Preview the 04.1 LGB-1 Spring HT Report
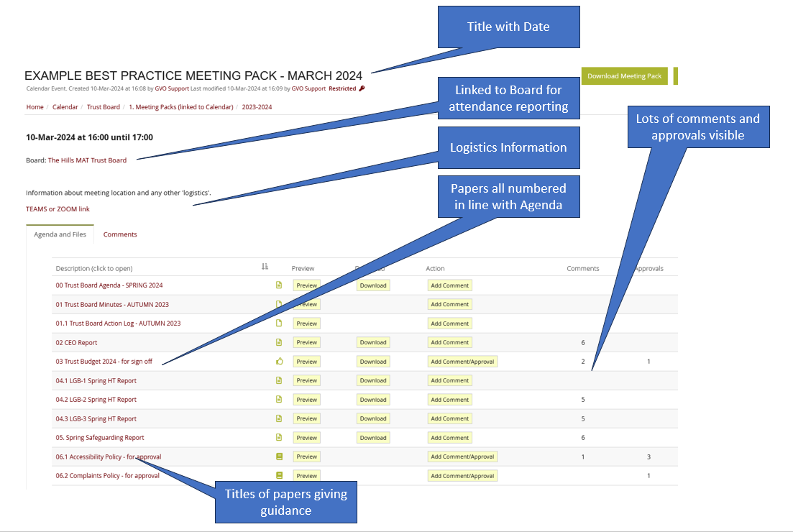 [306, 380]
